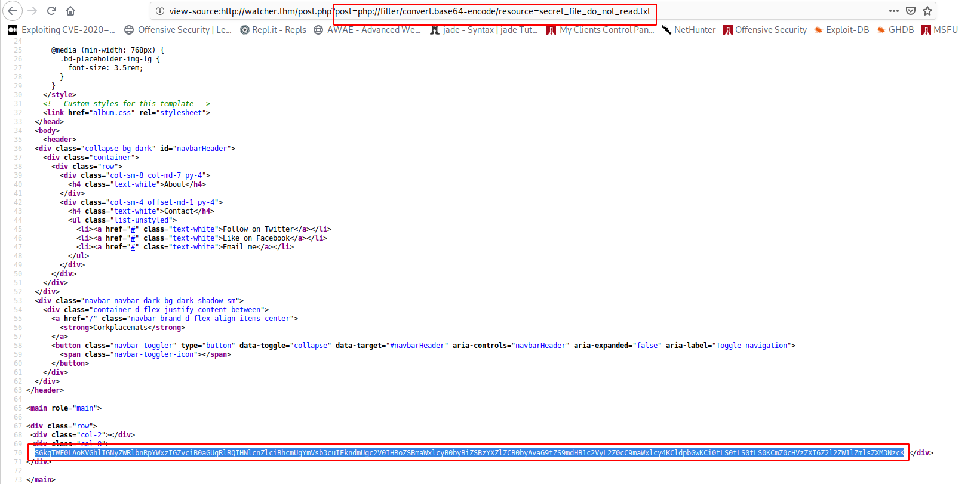Open the MSFU bookmark
Image resolution: width=980 pixels, height=484 pixels.
[940, 30]
